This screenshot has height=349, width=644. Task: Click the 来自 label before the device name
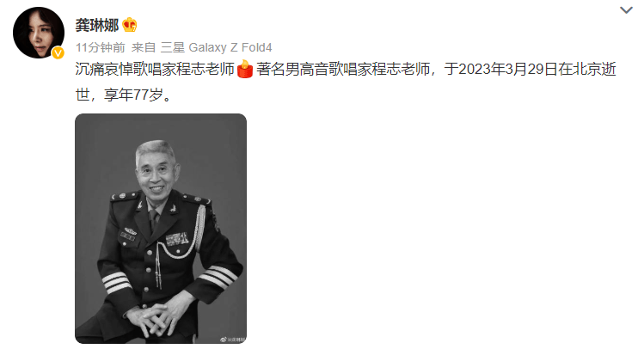point(144,47)
